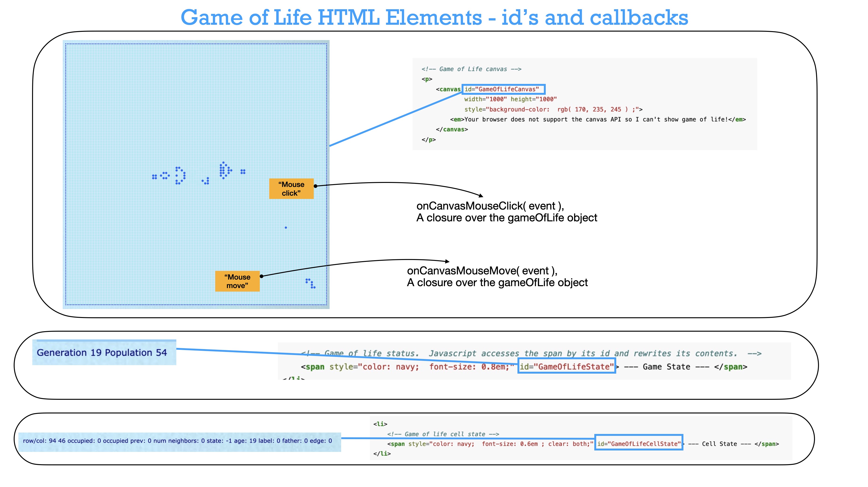Click the single isolated dot cell on the canvas
868x487 pixels.
(286, 228)
